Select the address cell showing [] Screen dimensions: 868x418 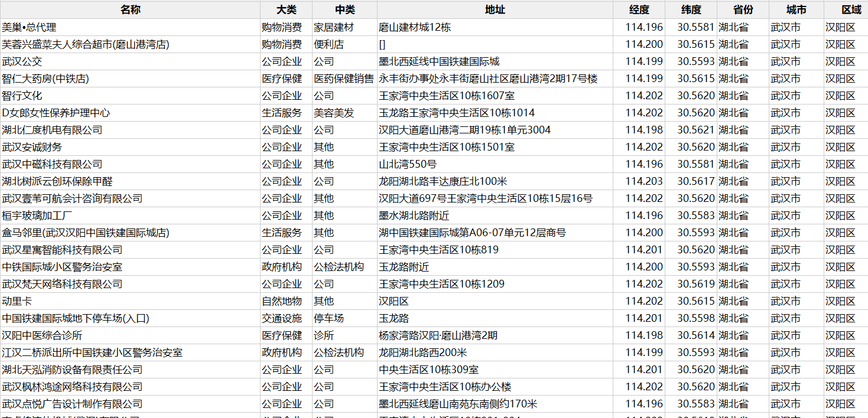(x=495, y=44)
